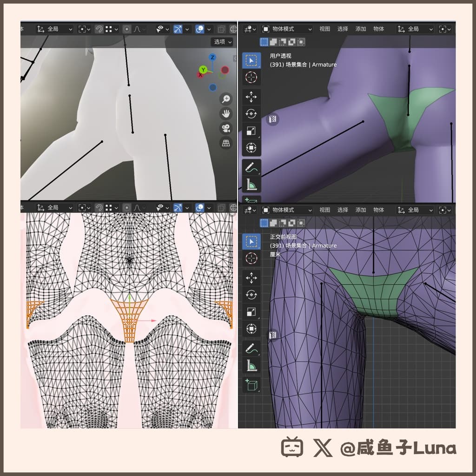The height and width of the screenshot is (476, 476).
Task: Select the Measure tool in bottom-right viewport
Action: (251, 366)
